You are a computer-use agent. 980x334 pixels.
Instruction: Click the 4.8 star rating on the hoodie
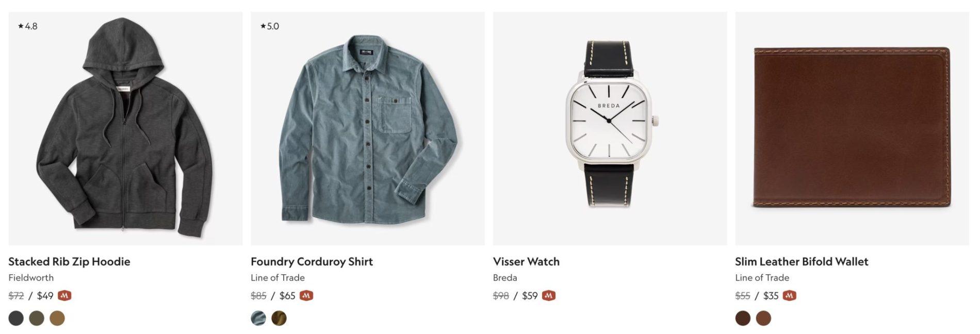(x=28, y=26)
